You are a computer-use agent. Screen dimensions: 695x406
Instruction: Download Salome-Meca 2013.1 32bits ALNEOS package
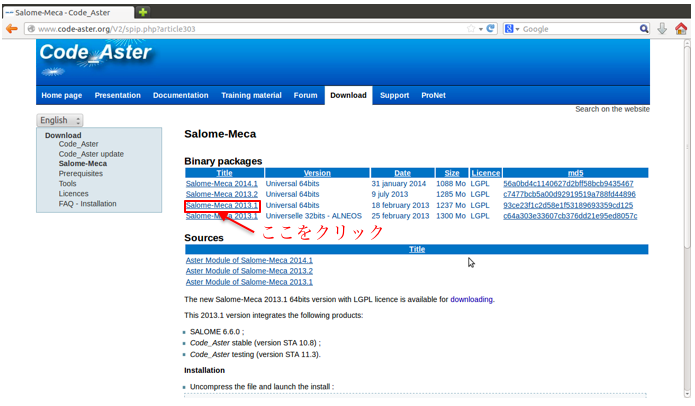click(x=222, y=216)
